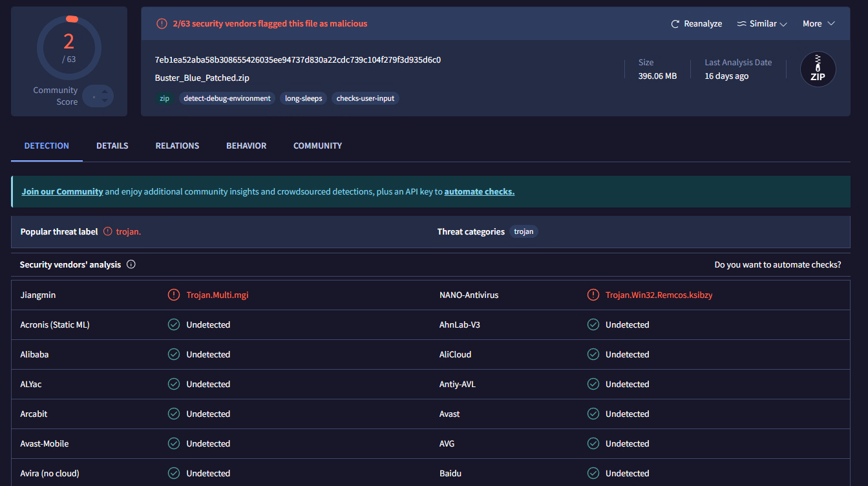
Task: Click the checkmark icon for the Avast row
Action: click(593, 414)
